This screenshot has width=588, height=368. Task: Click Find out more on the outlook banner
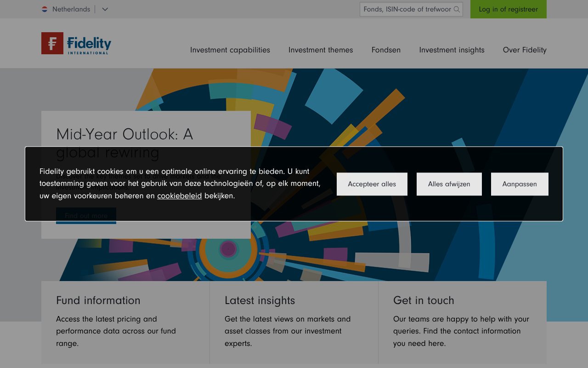[86, 215]
